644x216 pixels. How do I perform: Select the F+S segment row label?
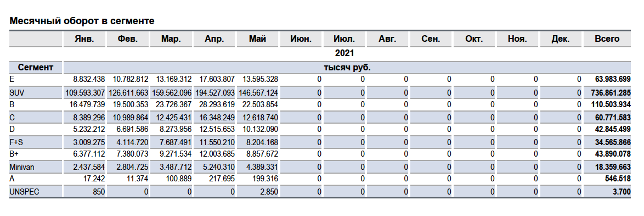tap(17, 142)
